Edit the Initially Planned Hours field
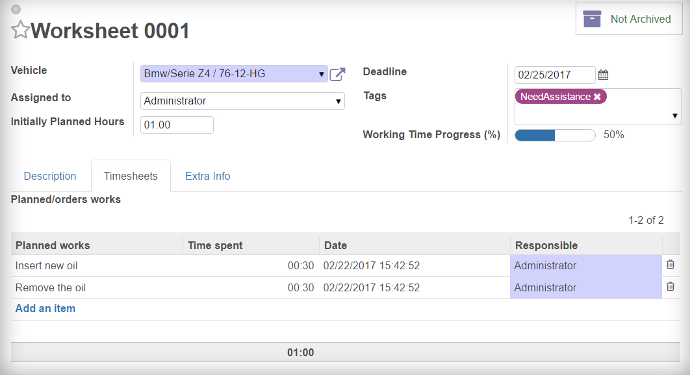Image resolution: width=690 pixels, height=375 pixels. click(177, 125)
